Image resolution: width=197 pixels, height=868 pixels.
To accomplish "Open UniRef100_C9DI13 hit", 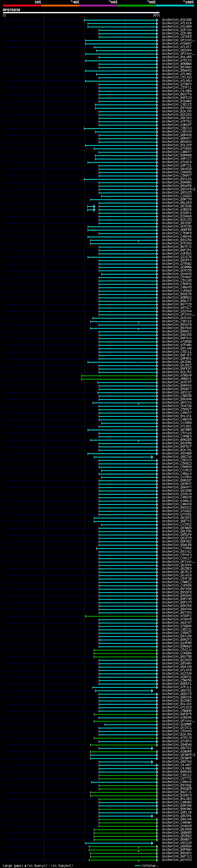I will coord(176,128).
